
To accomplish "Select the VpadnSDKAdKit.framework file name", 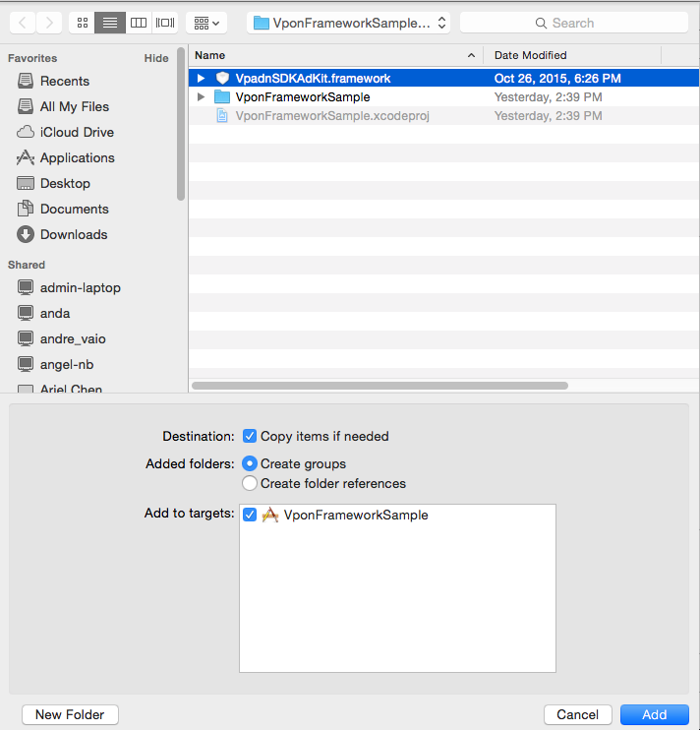I will tap(313, 79).
